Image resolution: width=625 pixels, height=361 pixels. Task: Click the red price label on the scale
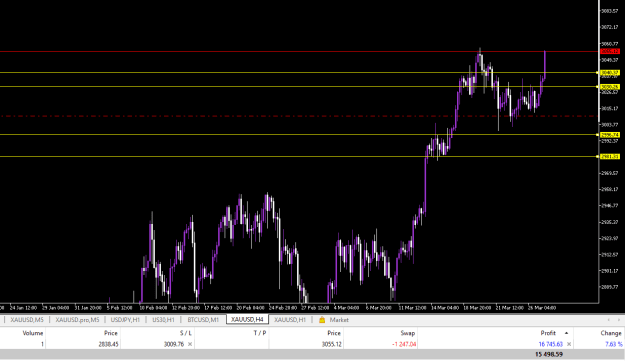610,51
